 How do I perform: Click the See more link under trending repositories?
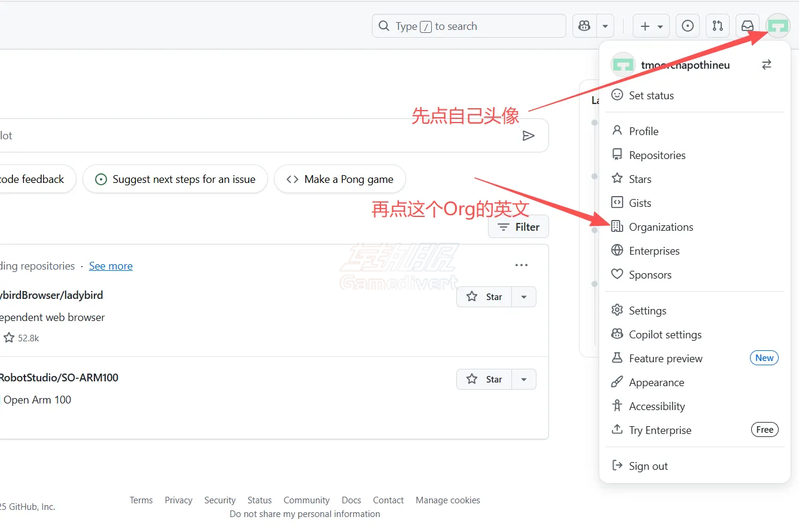[111, 265]
